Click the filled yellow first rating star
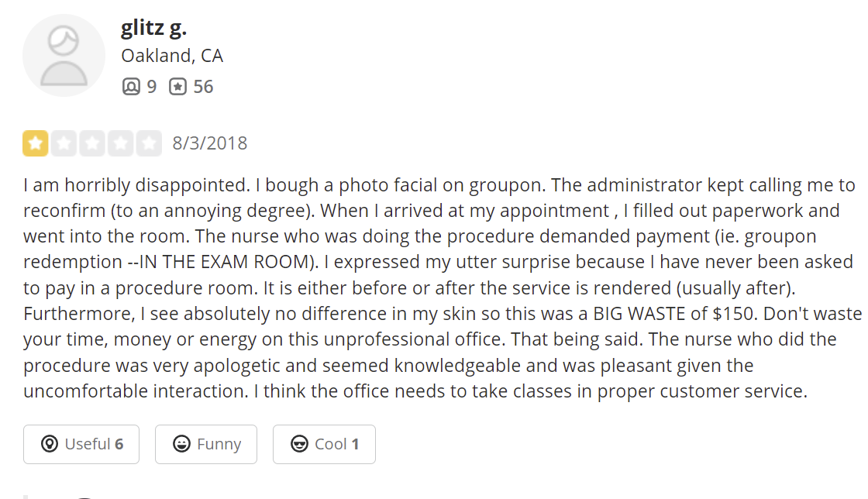This screenshot has width=868, height=499. [x=36, y=143]
